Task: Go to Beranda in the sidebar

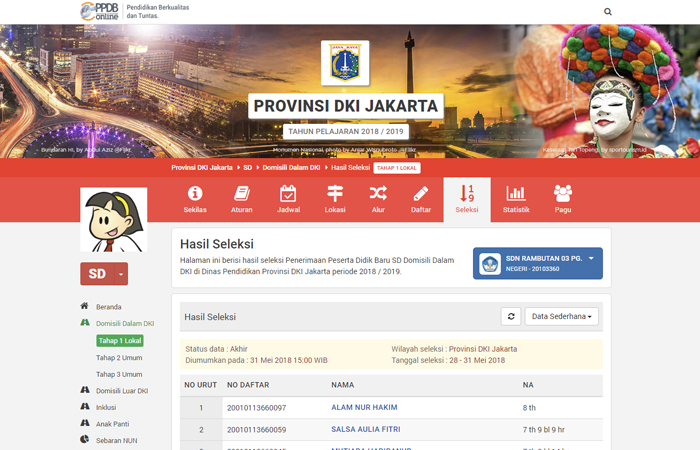Action: 108,307
